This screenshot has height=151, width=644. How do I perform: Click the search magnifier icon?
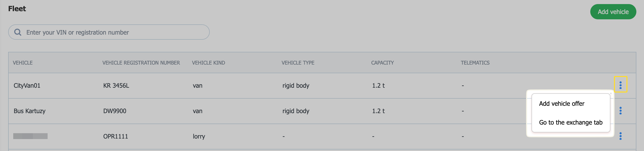pos(18,32)
